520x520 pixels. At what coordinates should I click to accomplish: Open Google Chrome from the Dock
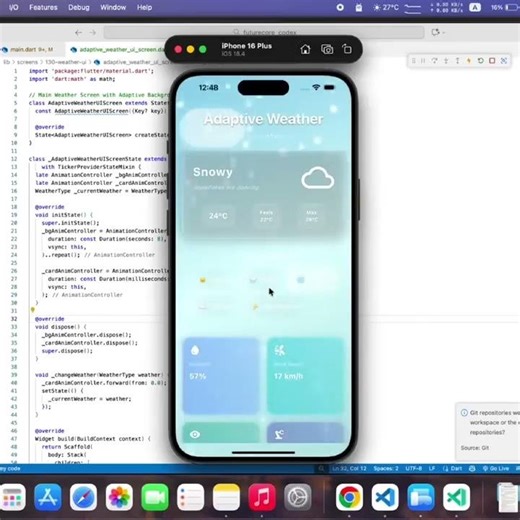click(x=349, y=497)
